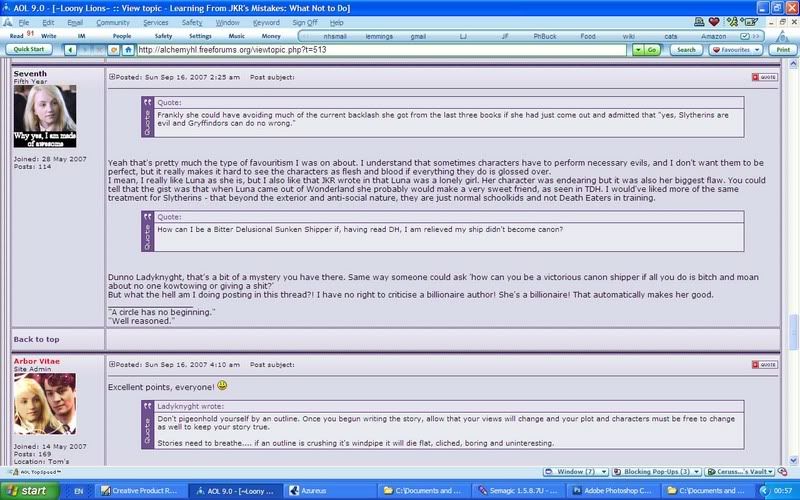Click the Quote icon on Arbor Vitae's post
Screen dimensions: 800x500
pyautogui.click(x=764, y=365)
